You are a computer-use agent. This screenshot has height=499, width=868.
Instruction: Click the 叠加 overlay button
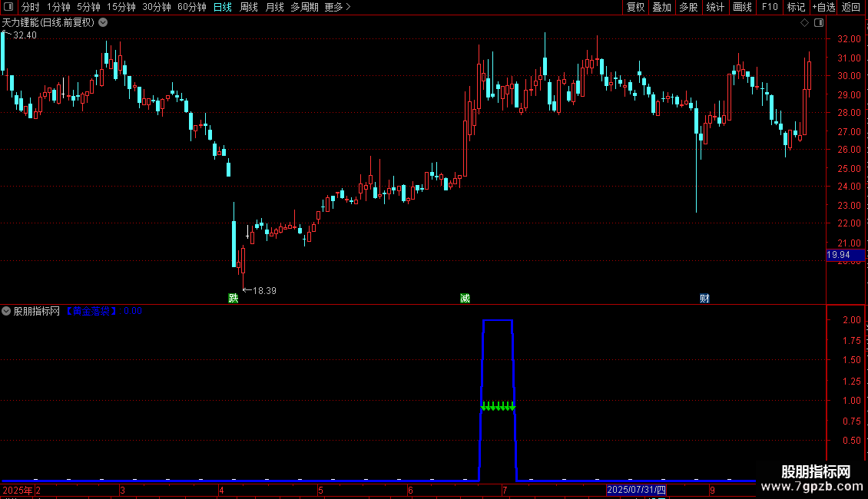[661, 7]
